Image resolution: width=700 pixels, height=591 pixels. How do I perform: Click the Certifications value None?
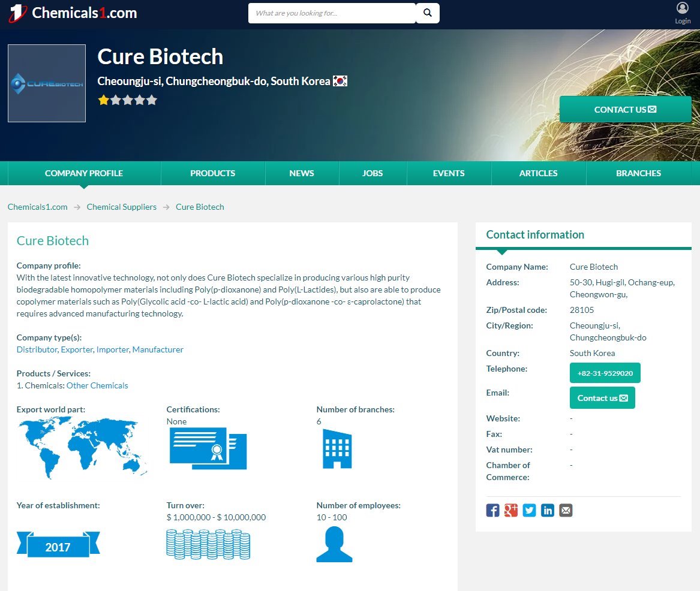(x=176, y=421)
